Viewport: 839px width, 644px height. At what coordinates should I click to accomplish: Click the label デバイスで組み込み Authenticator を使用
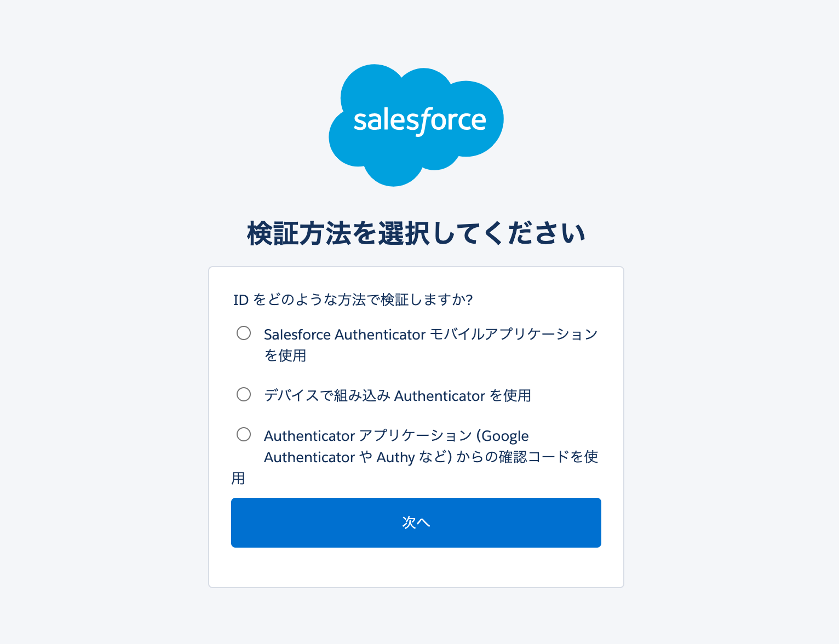[x=397, y=395]
